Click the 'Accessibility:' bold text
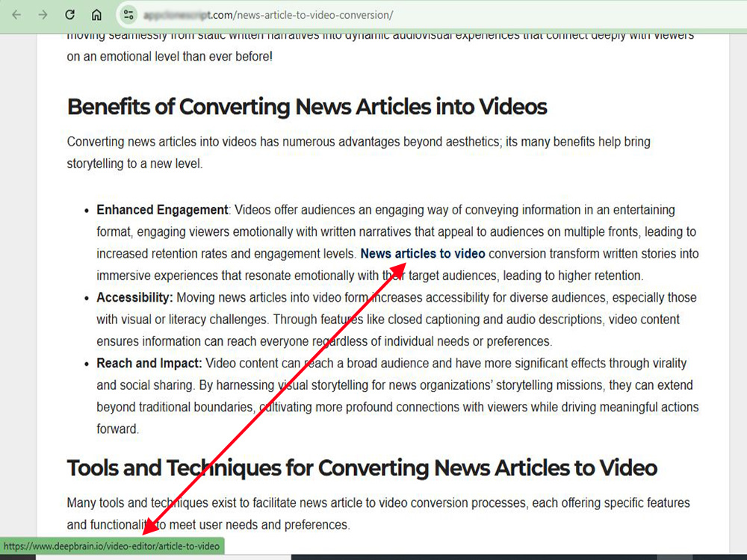Image resolution: width=747 pixels, height=560 pixels. coord(134,297)
